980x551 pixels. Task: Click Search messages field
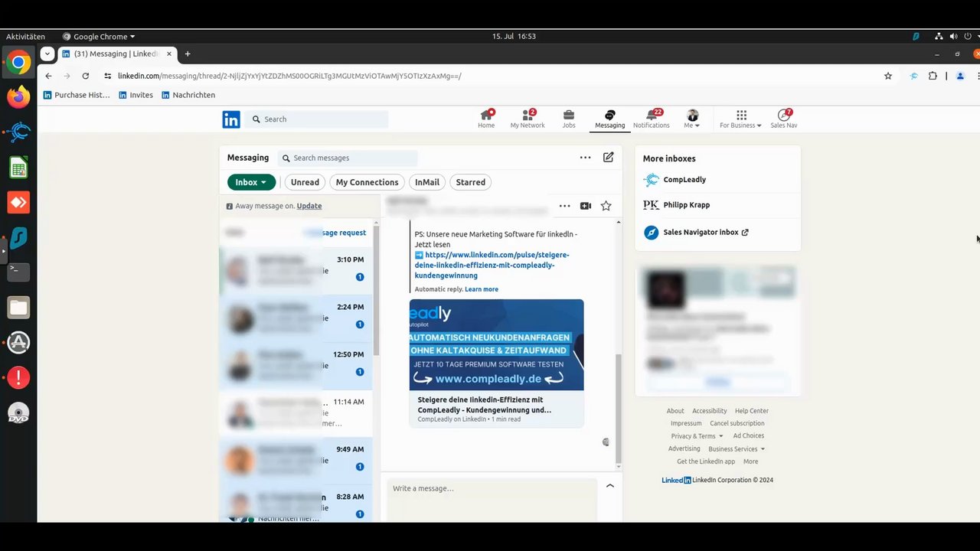pyautogui.click(x=348, y=158)
